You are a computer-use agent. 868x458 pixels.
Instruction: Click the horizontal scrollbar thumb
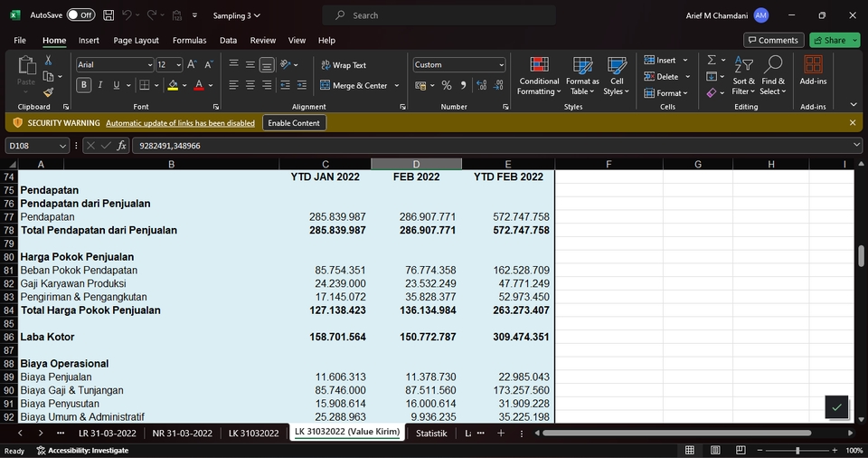point(676,433)
